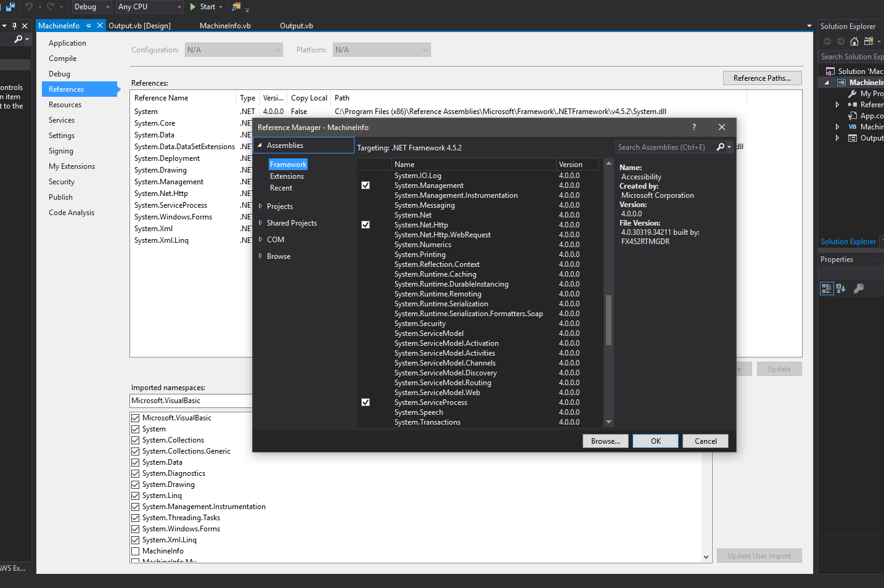Switch to the Output.vb [Design] tab
Screen dimensions: 884x588
click(140, 26)
